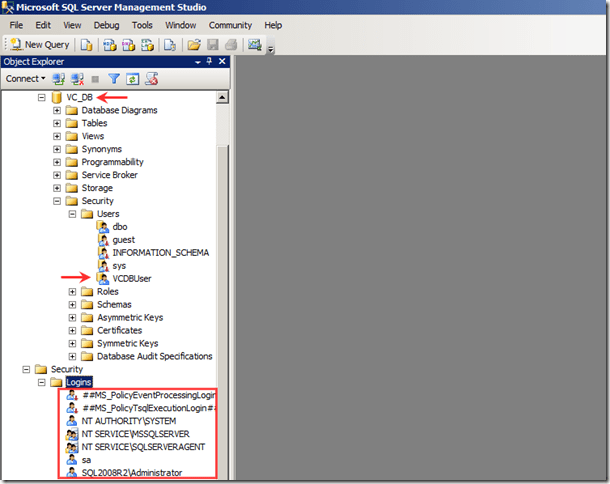Select the NT AUTHORITY\SYSTEM login
The height and width of the screenshot is (484, 610).
click(128, 421)
